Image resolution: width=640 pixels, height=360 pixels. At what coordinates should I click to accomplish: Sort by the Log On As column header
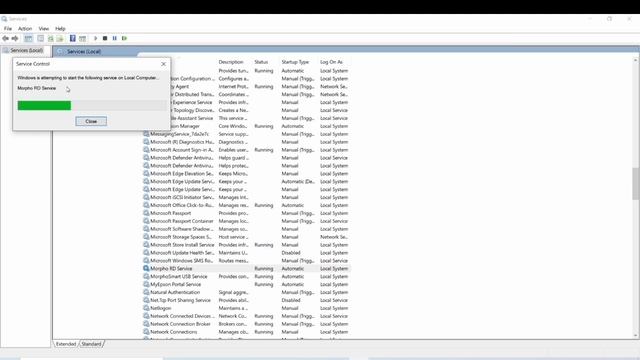coord(331,62)
